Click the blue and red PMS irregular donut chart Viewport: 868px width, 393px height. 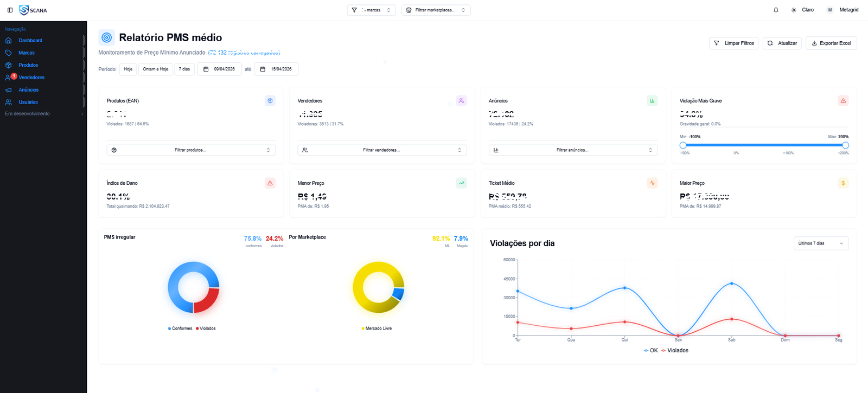194,287
